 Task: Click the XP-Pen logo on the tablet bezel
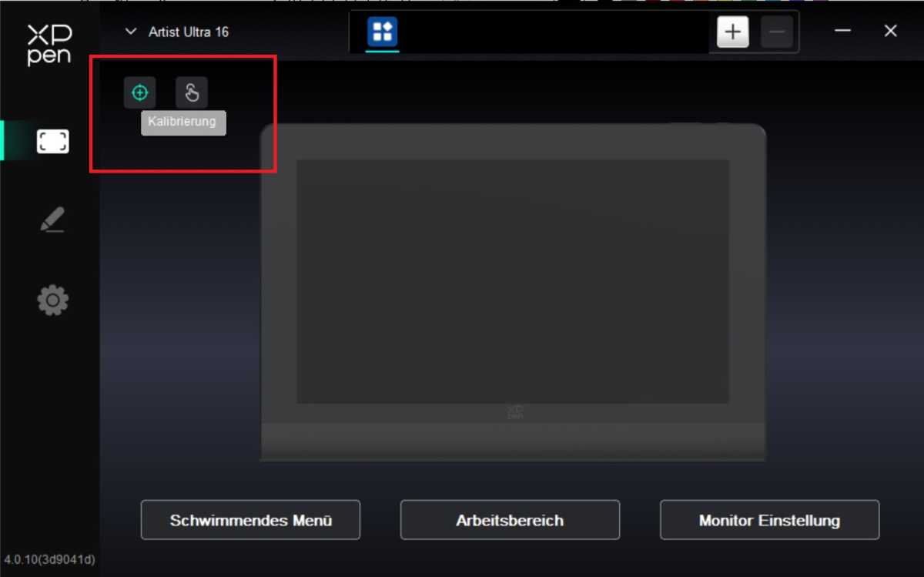click(515, 412)
